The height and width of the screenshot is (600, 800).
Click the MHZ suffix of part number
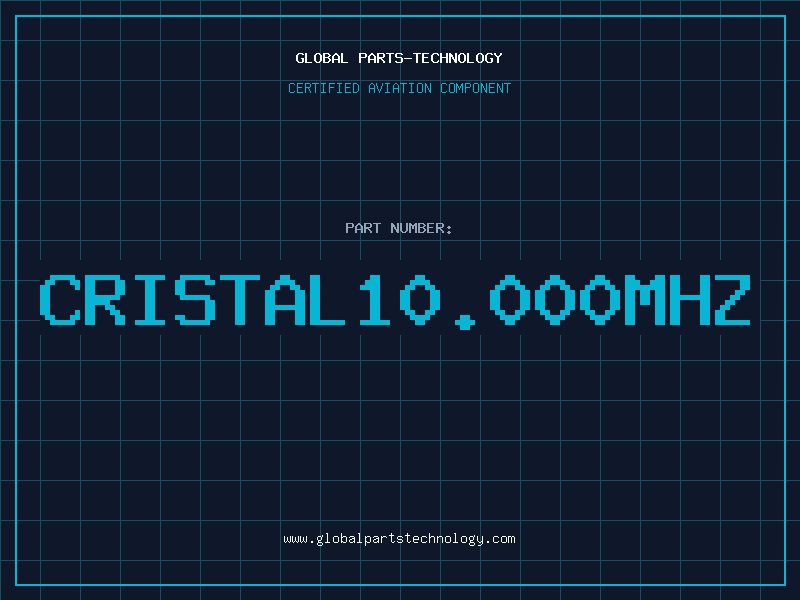point(688,300)
